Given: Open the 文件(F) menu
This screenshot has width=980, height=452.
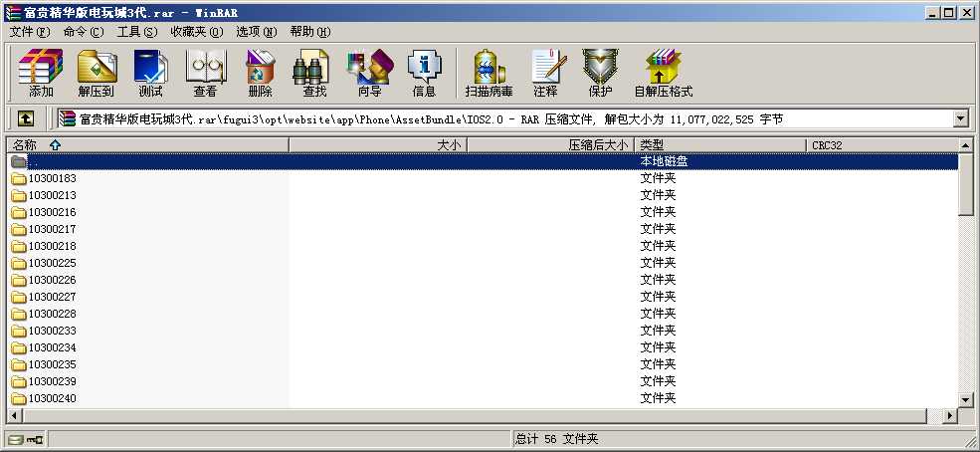Looking at the screenshot, I should pyautogui.click(x=30, y=32).
